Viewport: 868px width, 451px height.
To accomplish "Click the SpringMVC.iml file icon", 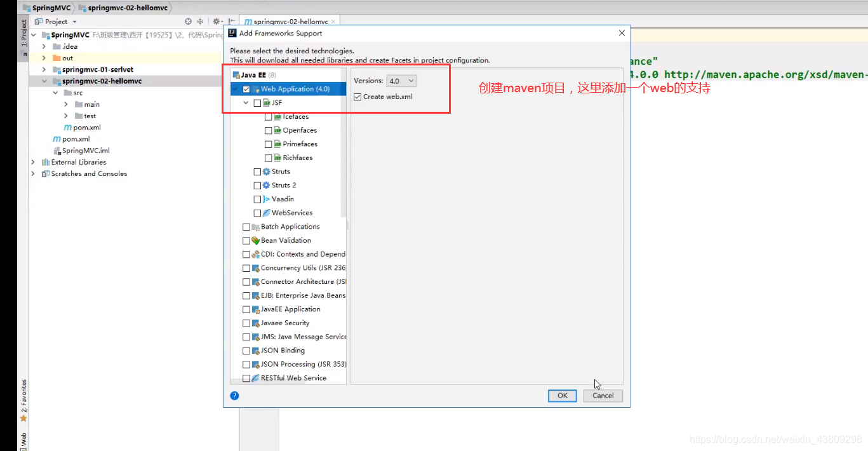I will 57,151.
